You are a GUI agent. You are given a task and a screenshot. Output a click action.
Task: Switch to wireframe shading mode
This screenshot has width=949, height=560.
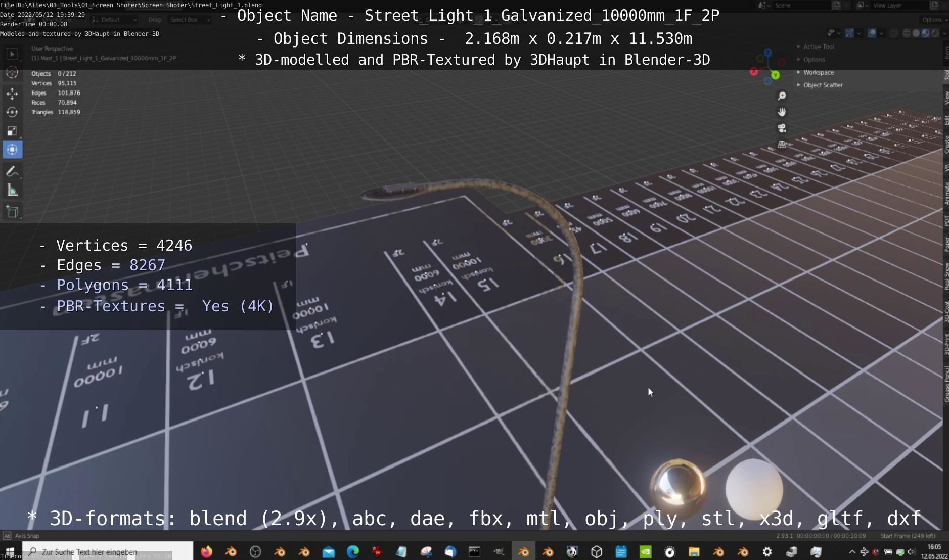[907, 33]
